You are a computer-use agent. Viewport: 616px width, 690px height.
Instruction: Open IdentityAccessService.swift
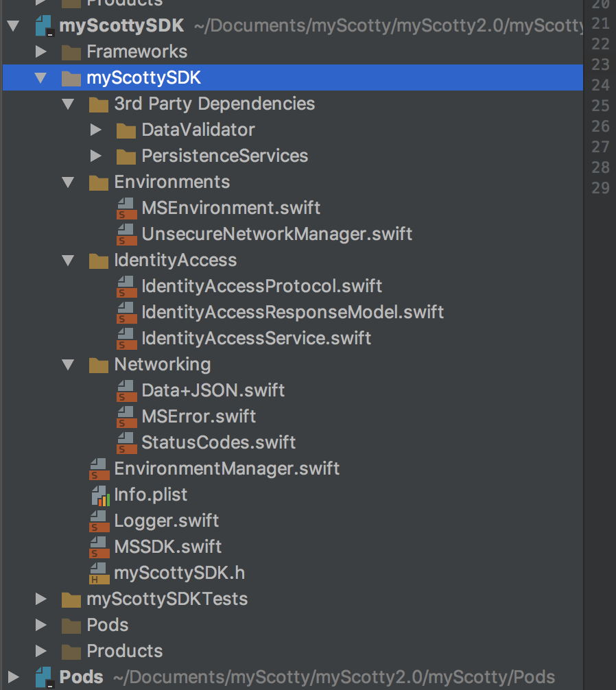coord(256,338)
